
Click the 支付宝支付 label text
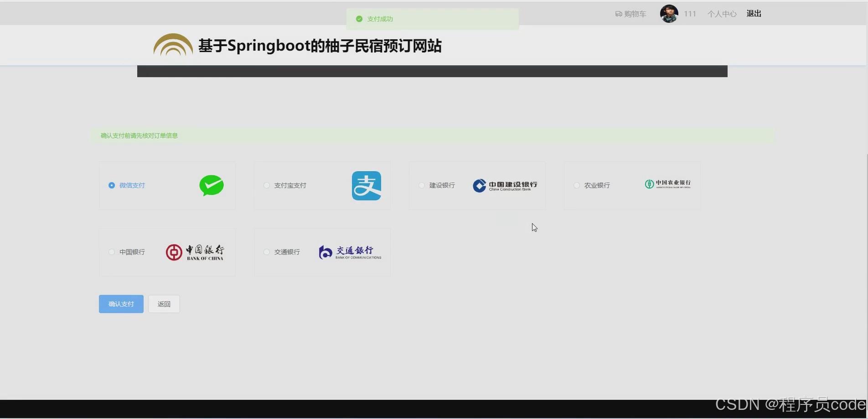(290, 185)
